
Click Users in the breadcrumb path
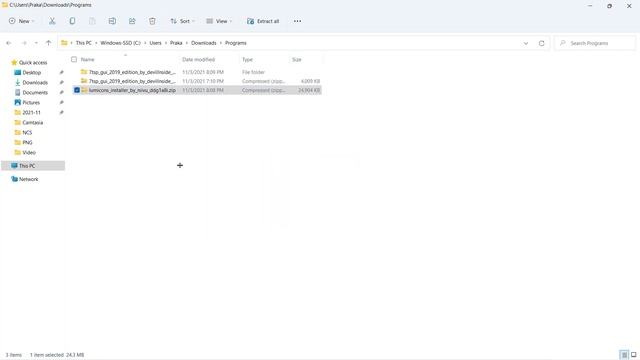(x=156, y=43)
